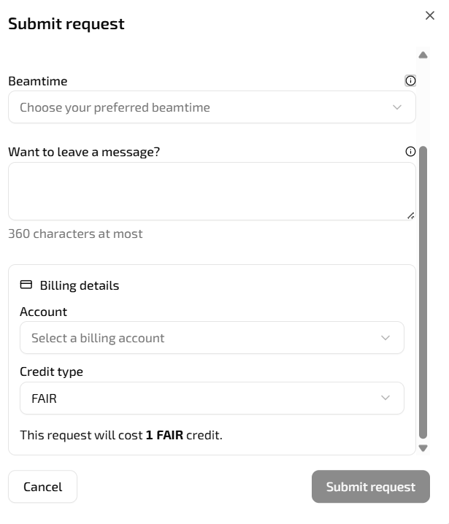Click the vertical scrollbar thumb
Image resolution: width=449 pixels, height=524 pixels.
(x=423, y=292)
